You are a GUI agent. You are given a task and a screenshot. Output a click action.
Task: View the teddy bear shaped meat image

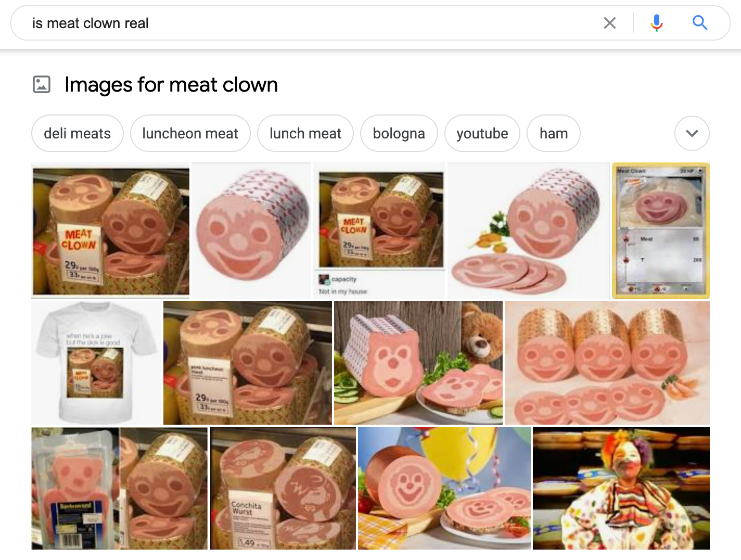pyautogui.click(x=418, y=363)
